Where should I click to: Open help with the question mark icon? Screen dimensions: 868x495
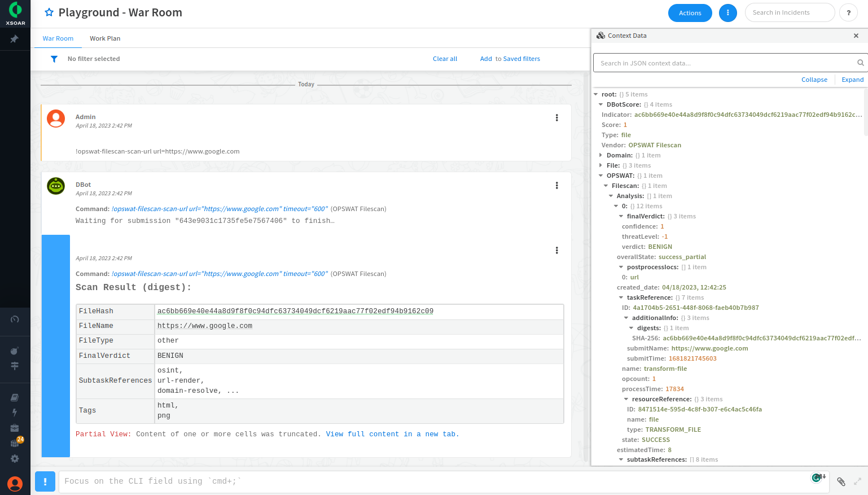[848, 13]
